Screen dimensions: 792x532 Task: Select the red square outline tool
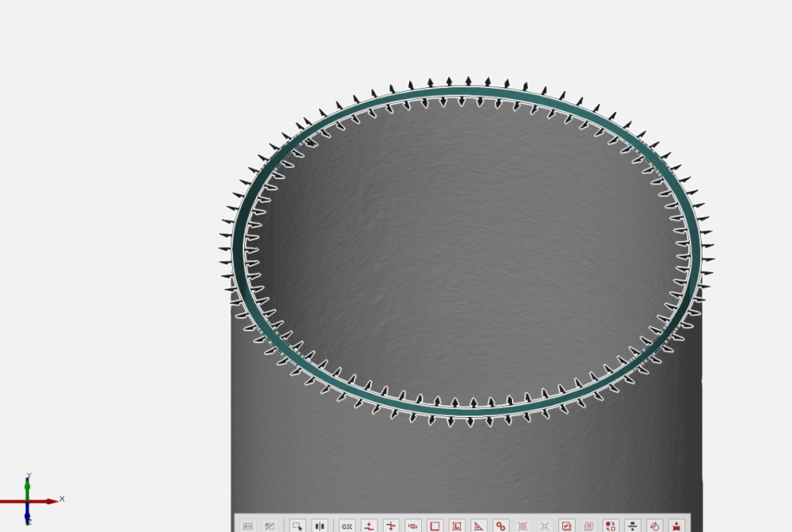pyautogui.click(x=434, y=523)
